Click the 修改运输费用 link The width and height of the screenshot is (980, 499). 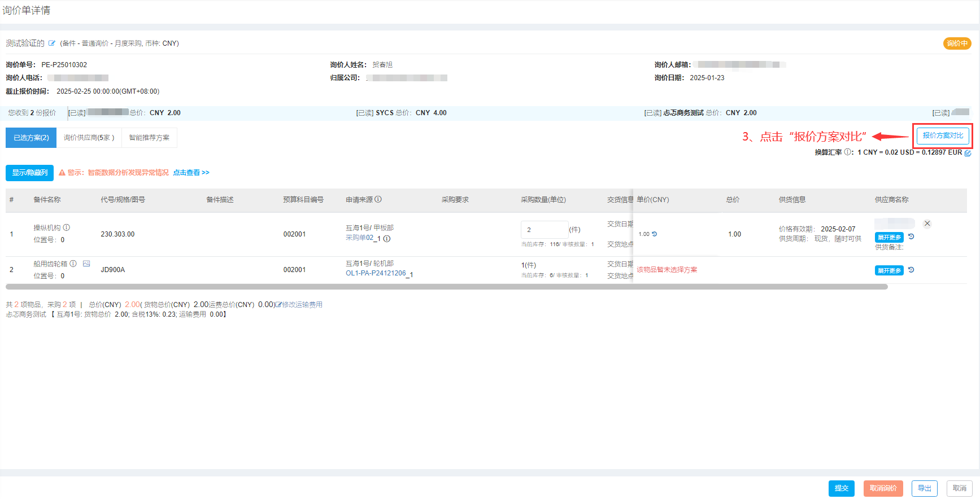pos(302,305)
